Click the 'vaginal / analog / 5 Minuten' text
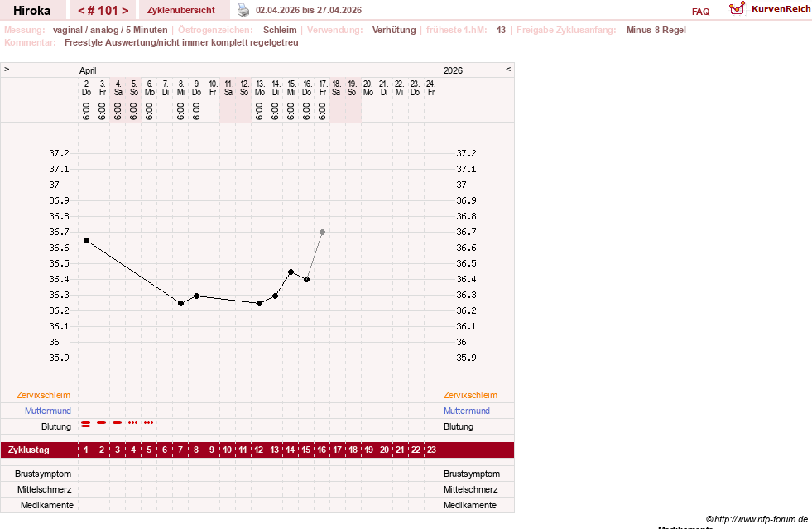Screen dimensions: 812x529 tap(110, 30)
